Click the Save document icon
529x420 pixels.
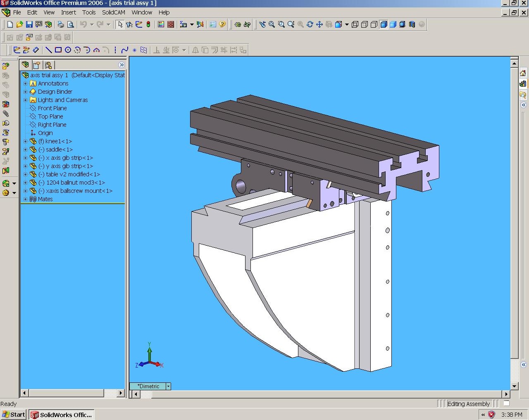[29, 25]
